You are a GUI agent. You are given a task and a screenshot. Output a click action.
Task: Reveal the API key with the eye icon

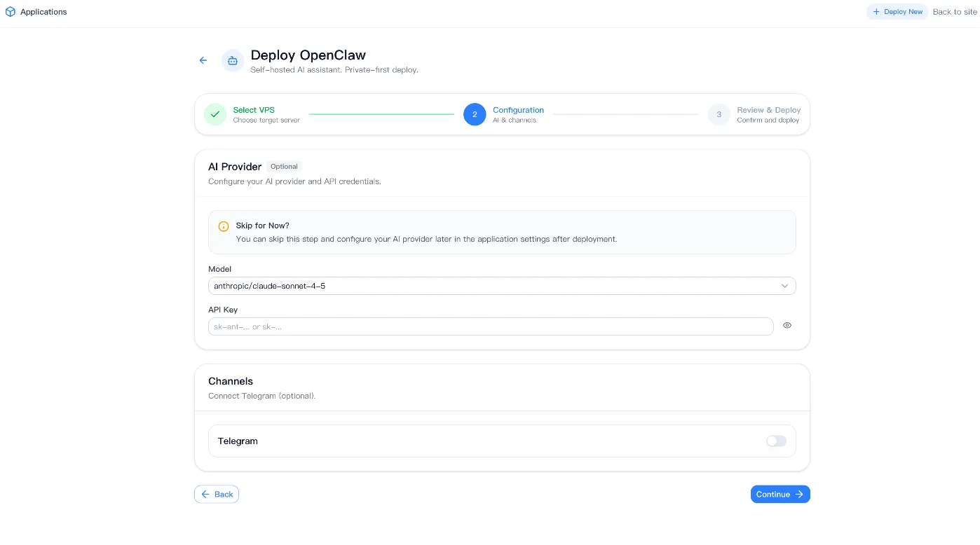[787, 325]
